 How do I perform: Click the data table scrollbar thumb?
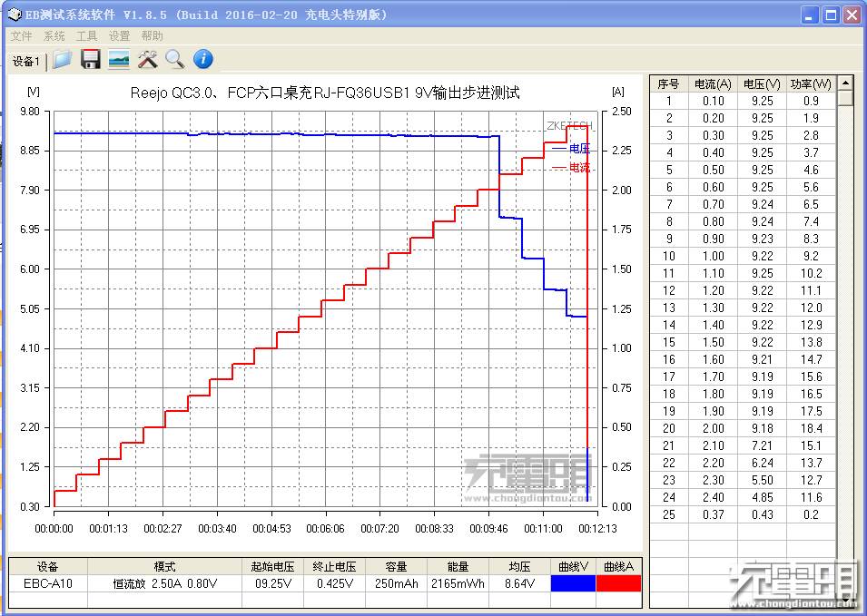pyautogui.click(x=845, y=98)
